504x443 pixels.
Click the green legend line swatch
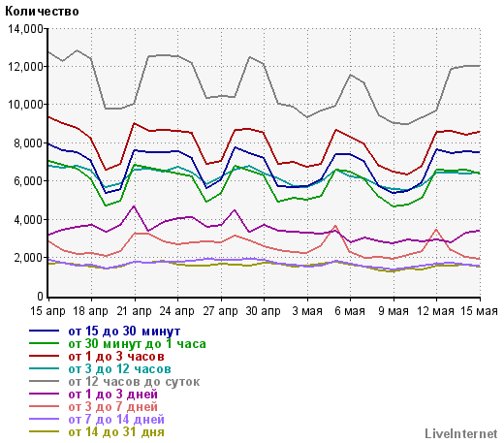[44, 343]
